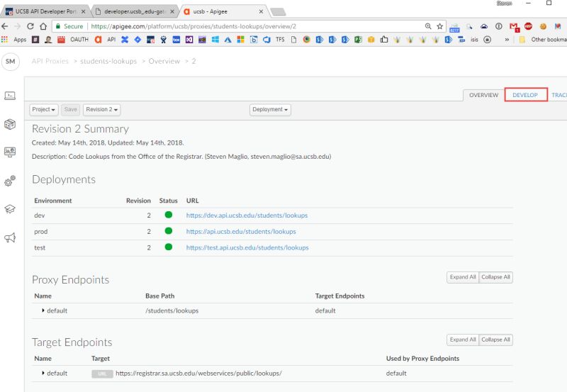Click the SM user avatar

11,61
